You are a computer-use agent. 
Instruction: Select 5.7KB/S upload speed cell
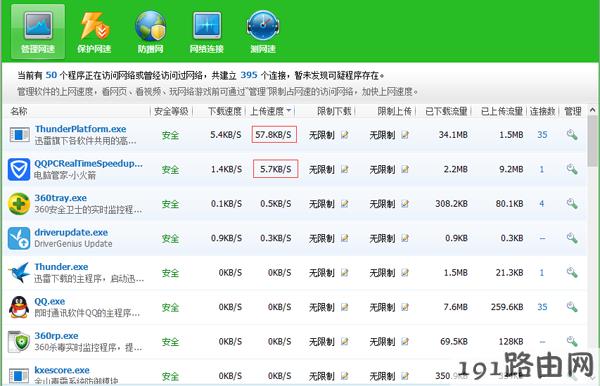click(276, 169)
